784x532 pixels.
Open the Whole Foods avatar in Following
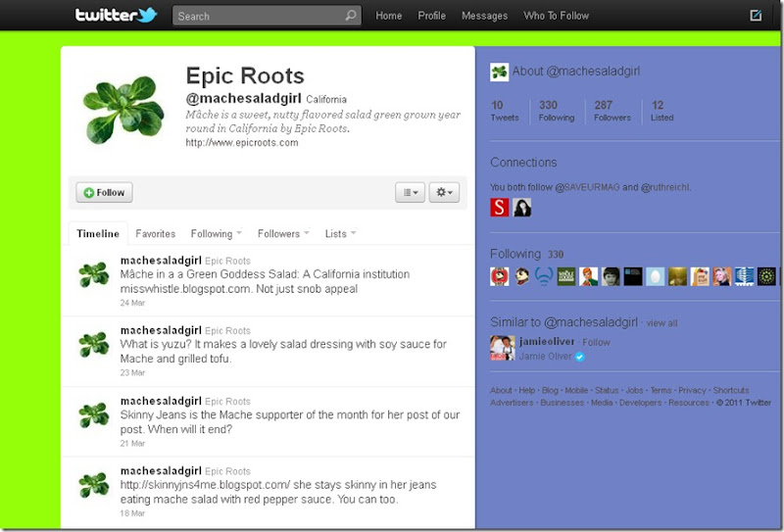point(566,276)
